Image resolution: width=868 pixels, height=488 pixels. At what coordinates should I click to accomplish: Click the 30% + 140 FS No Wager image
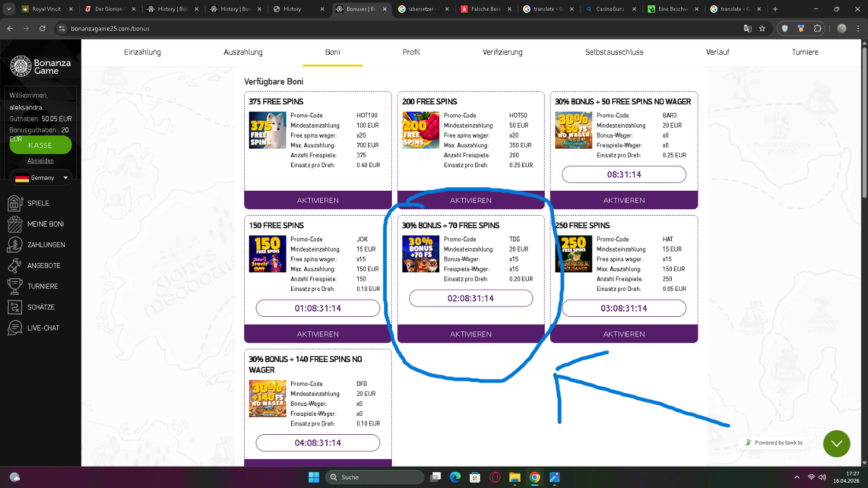(x=267, y=398)
